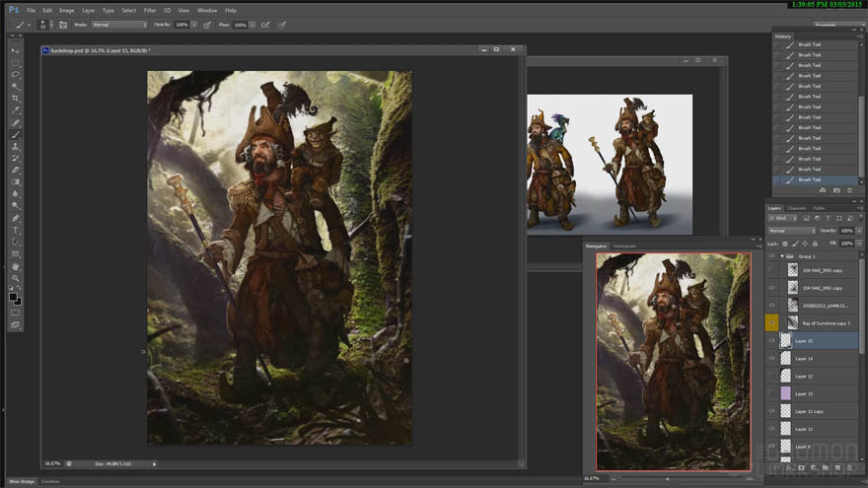The width and height of the screenshot is (868, 488).
Task: Toggle visibility of Group 1
Action: coord(771,256)
